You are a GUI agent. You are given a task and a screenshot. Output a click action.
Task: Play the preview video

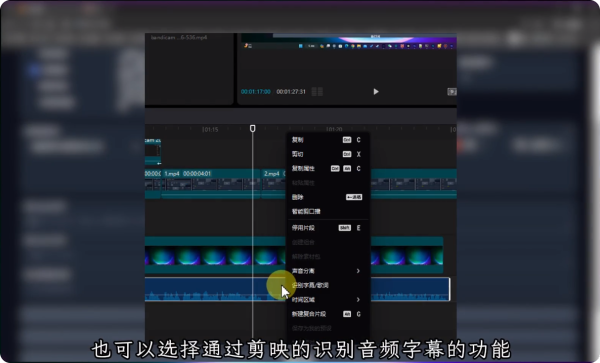(376, 91)
